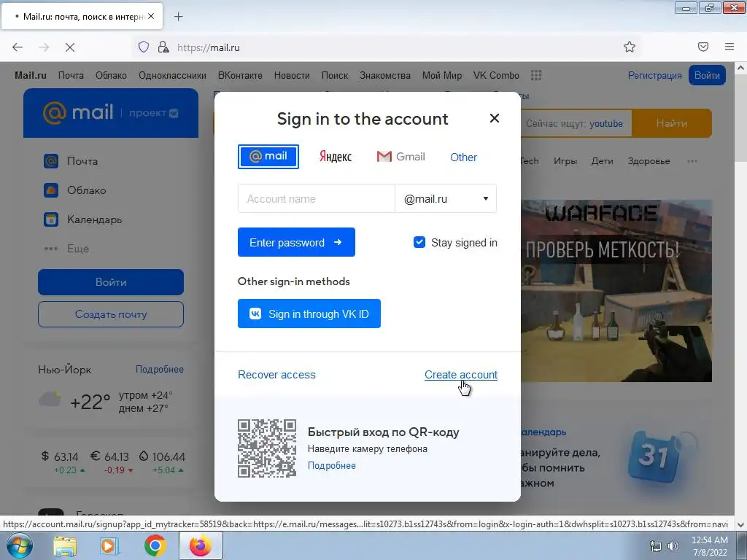
Task: Launch Chrome from the taskbar
Action: coord(155,546)
